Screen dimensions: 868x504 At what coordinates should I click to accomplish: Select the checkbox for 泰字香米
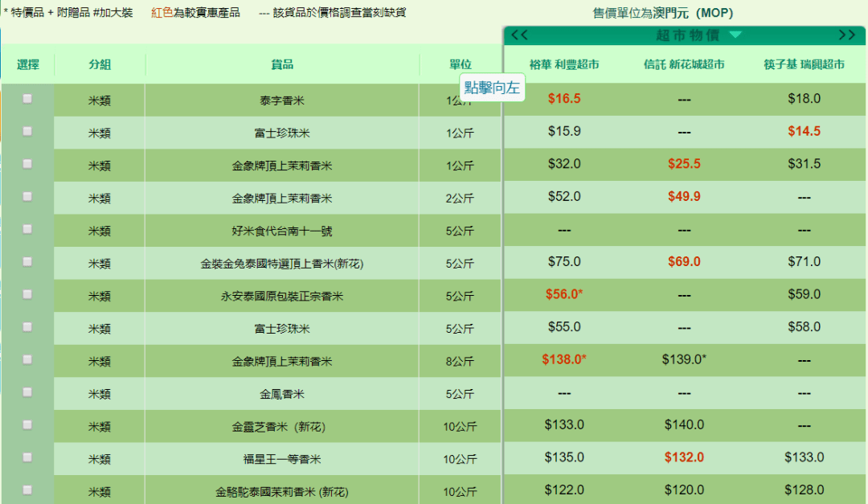point(26,98)
